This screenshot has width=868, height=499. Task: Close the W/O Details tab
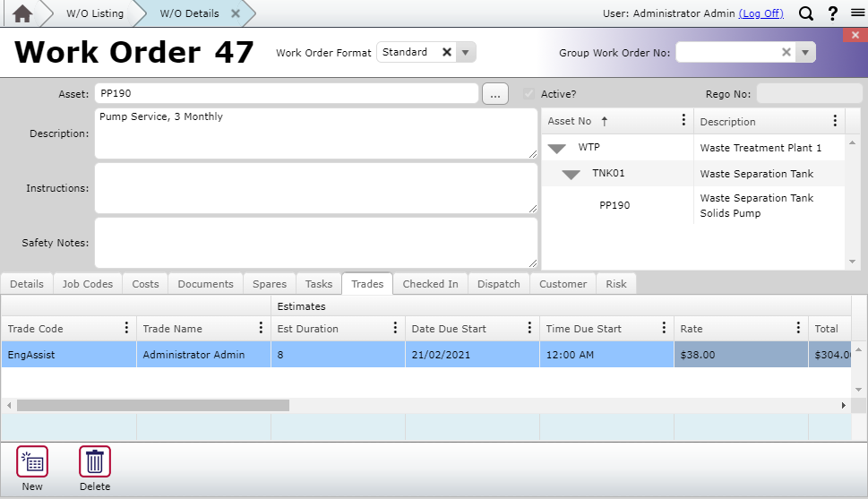(x=236, y=13)
